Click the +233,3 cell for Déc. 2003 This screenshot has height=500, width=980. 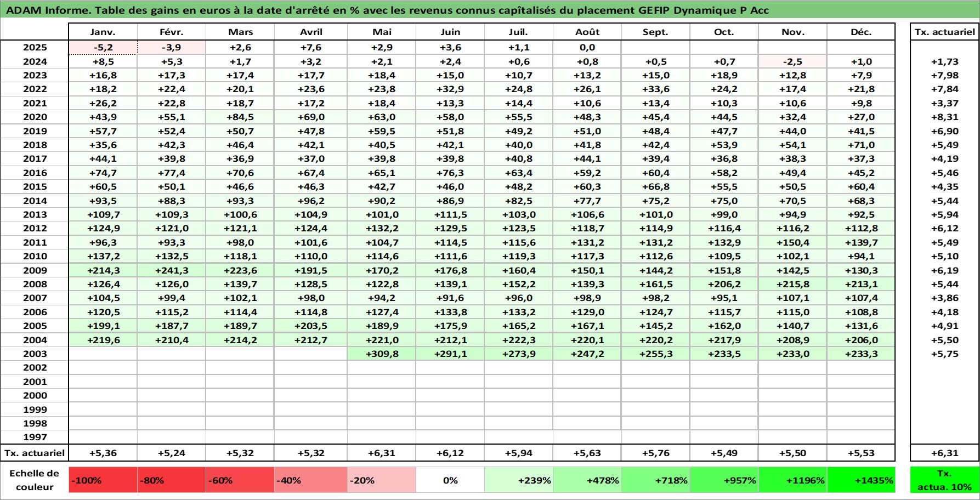861,354
